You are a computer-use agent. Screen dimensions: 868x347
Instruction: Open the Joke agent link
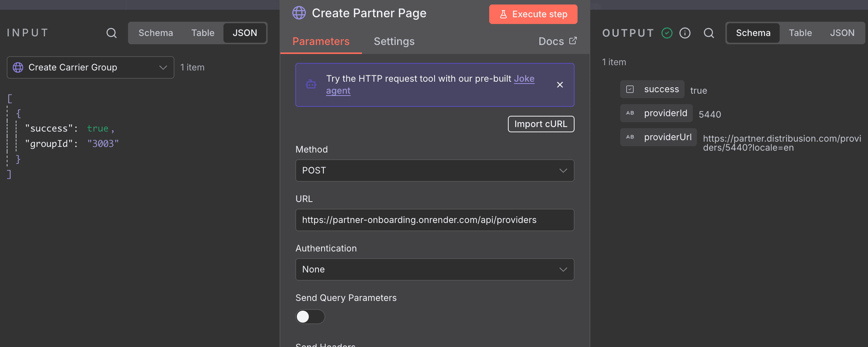pyautogui.click(x=524, y=79)
